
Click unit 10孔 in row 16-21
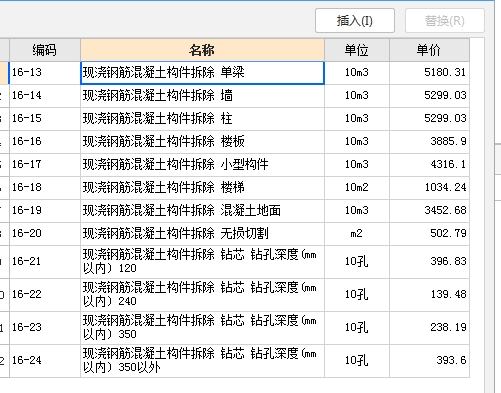[x=357, y=262]
